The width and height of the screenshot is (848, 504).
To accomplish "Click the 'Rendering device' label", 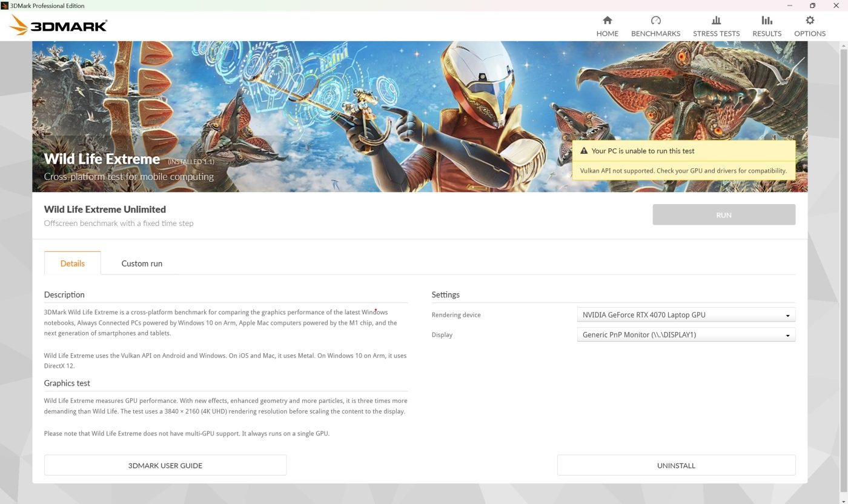I will click(x=456, y=315).
